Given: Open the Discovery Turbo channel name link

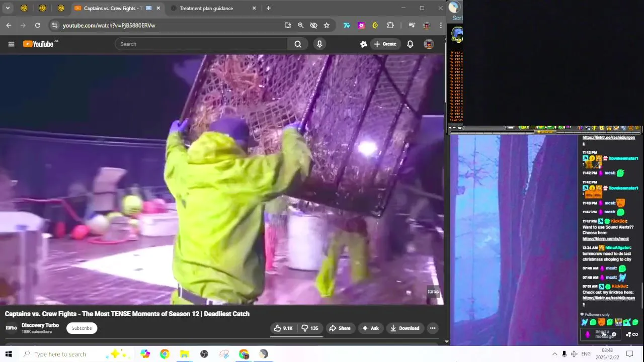Looking at the screenshot, I should (x=40, y=325).
